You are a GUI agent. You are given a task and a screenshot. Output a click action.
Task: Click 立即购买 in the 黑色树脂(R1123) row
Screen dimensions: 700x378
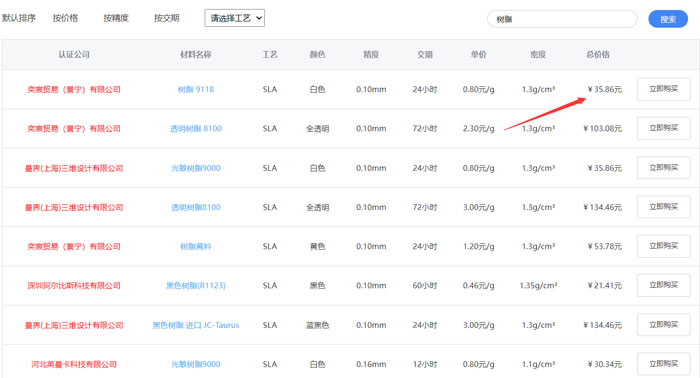pos(663,285)
